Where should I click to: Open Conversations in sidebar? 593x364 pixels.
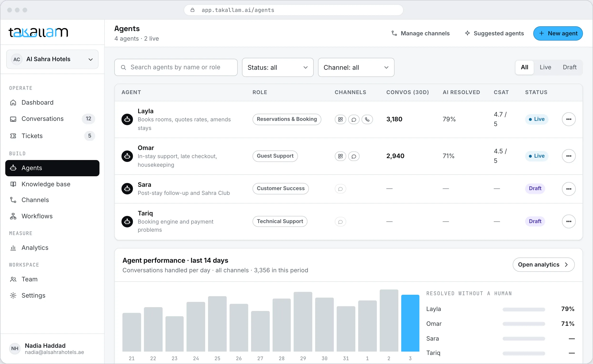tap(52, 119)
